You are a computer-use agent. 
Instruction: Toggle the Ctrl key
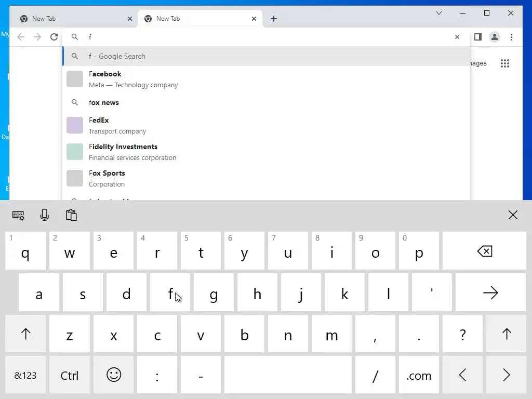coord(70,375)
